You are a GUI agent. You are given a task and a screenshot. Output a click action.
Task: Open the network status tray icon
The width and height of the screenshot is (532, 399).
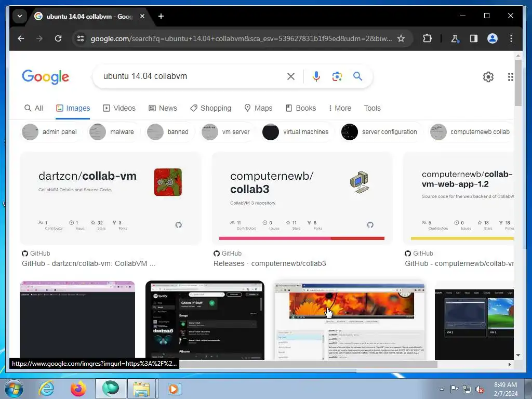pos(467,389)
